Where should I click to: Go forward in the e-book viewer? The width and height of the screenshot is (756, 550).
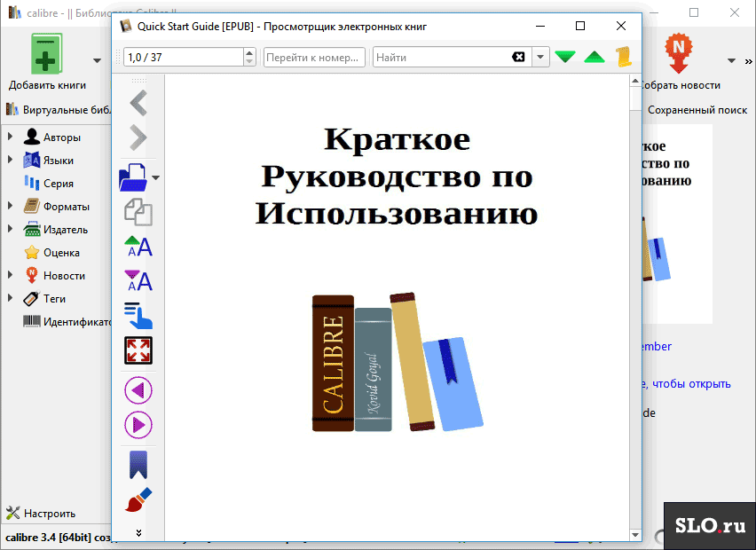coord(138,137)
